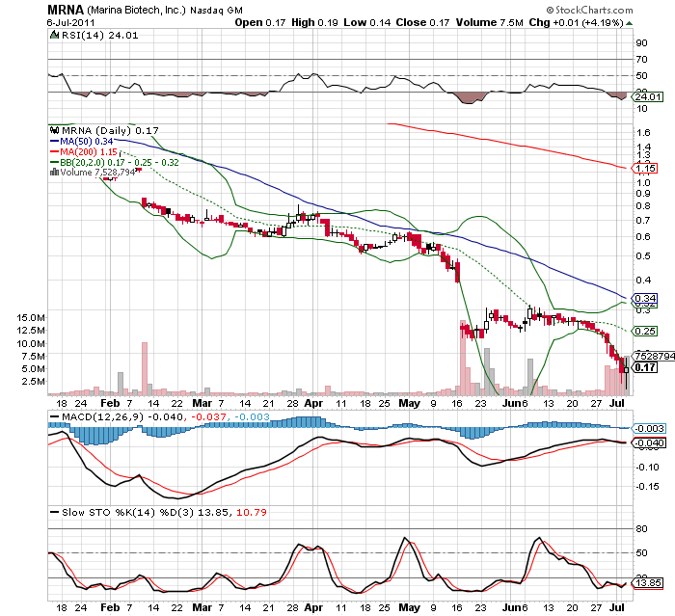
Task: Select the 7528794 volume value tag
Action: [x=653, y=356]
